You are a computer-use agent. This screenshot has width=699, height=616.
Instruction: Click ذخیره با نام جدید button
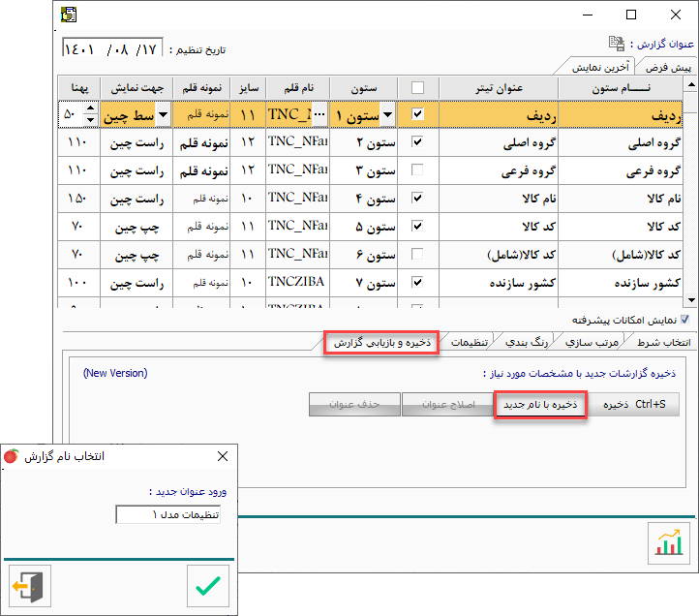pos(540,404)
